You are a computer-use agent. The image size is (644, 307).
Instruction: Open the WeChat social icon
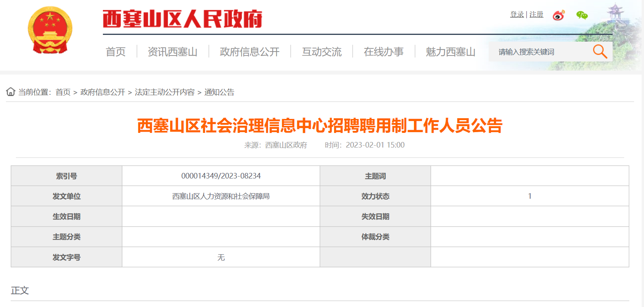[x=582, y=15]
